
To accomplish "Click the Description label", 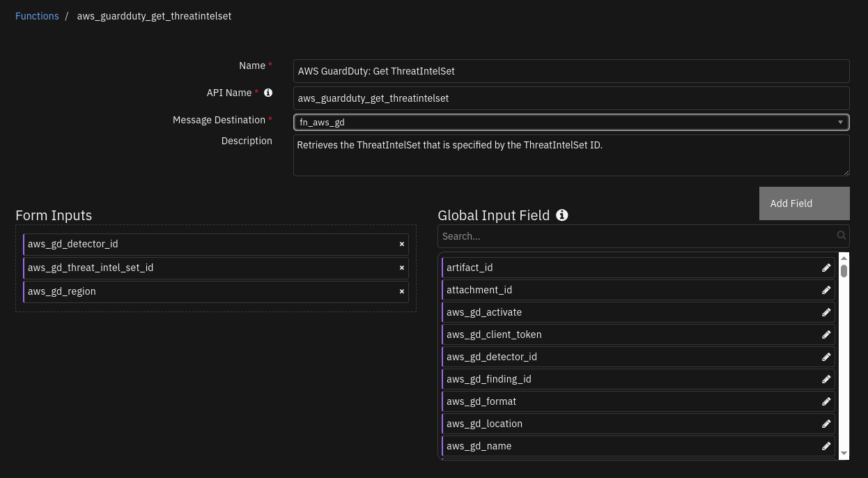I will tap(247, 141).
